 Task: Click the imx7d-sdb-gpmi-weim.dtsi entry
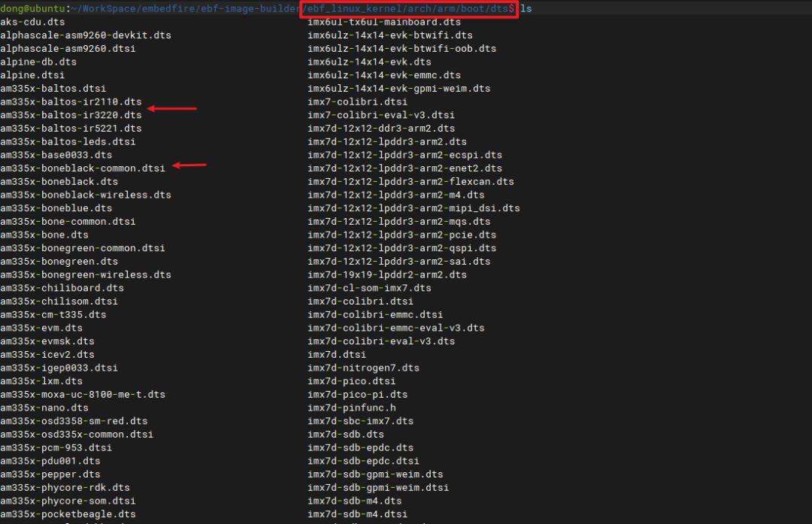coord(378,487)
